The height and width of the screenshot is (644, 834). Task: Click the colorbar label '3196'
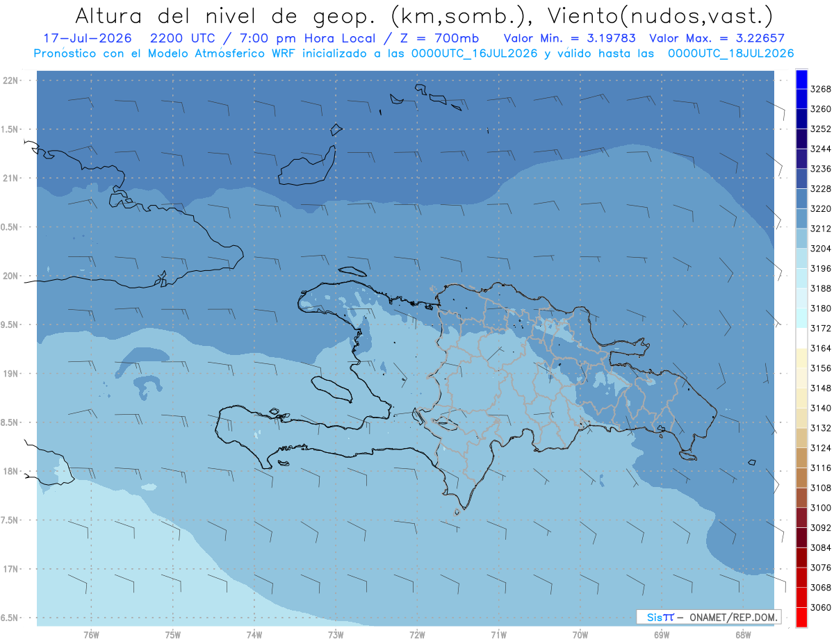point(820,268)
